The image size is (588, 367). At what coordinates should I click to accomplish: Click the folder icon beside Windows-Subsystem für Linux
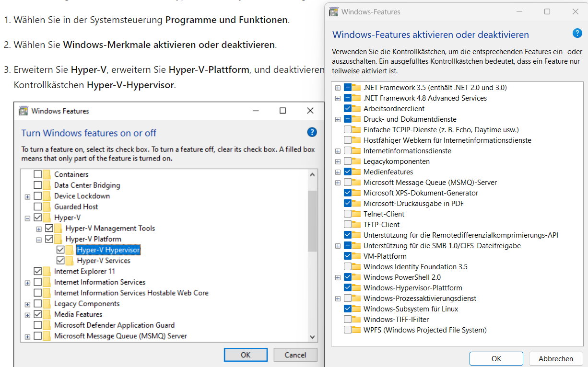click(356, 309)
